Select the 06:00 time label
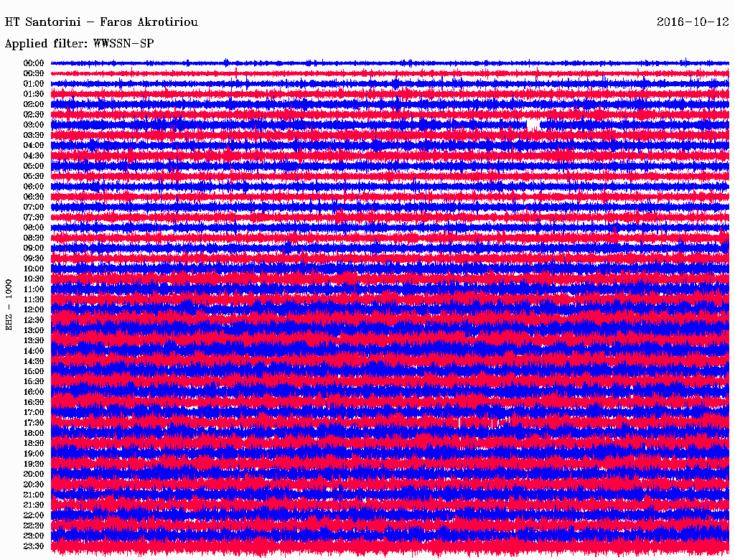 click(x=34, y=187)
